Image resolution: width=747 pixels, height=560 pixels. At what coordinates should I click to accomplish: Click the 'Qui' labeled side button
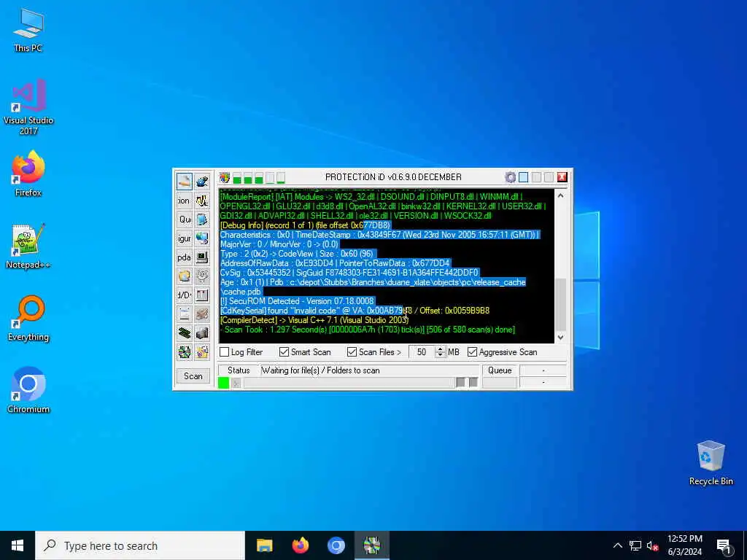pyautogui.click(x=185, y=219)
